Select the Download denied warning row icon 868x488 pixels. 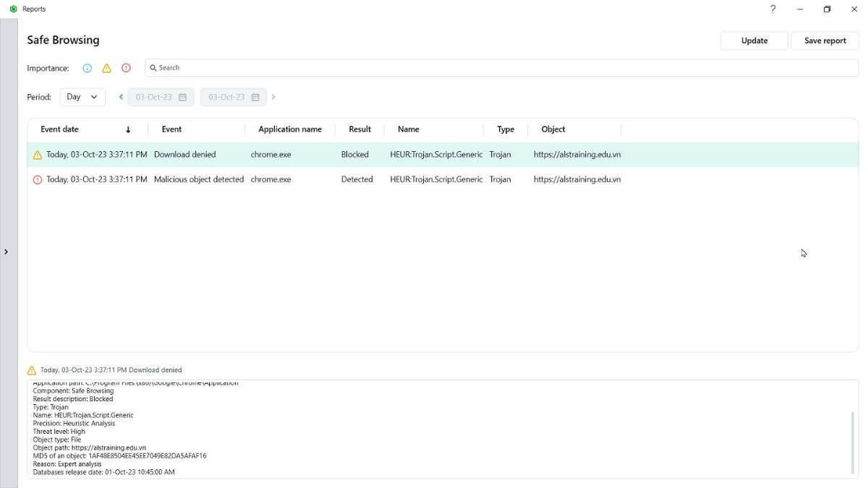point(38,155)
